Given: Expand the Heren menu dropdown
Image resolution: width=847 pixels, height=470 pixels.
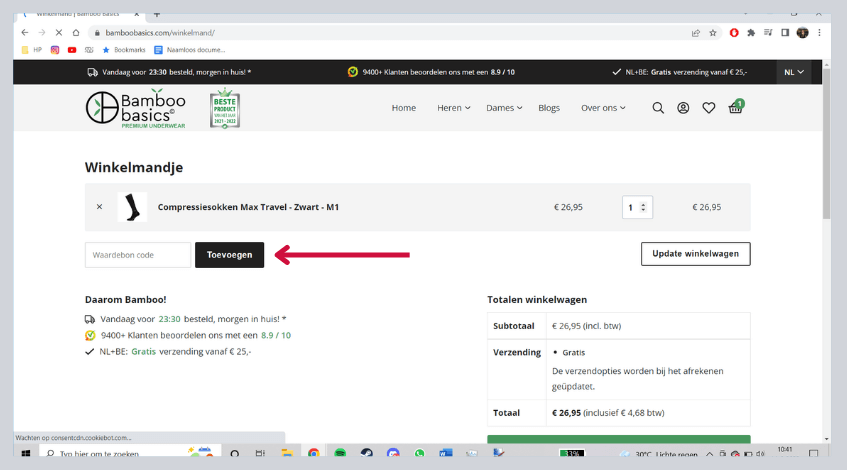Looking at the screenshot, I should (454, 108).
